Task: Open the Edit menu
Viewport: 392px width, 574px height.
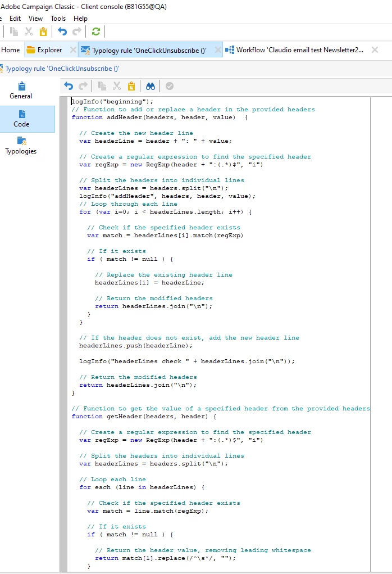Action: click(15, 19)
